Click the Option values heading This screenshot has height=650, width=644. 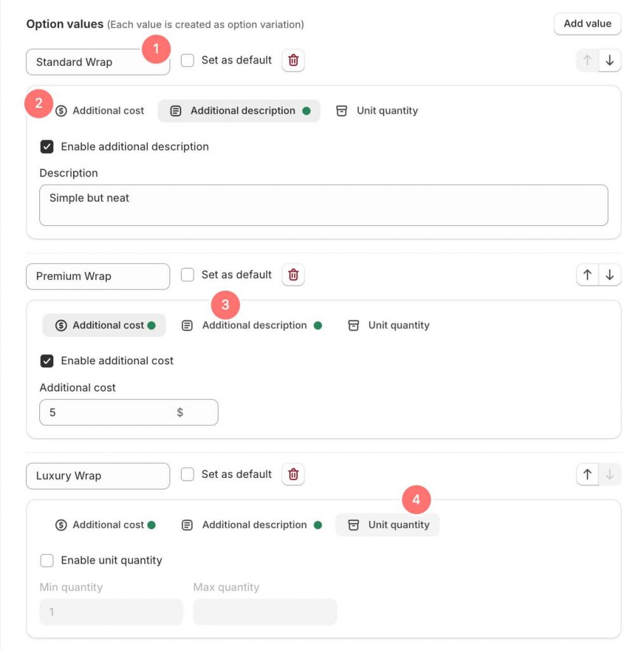(x=65, y=24)
